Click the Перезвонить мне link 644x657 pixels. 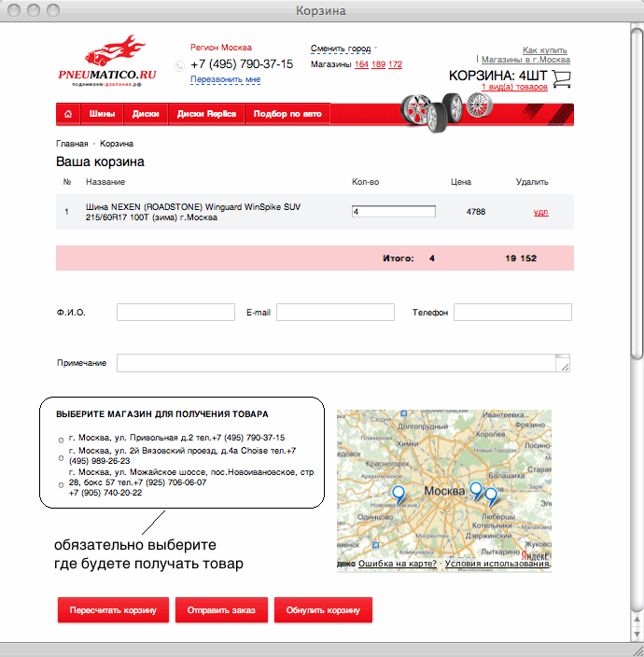tap(226, 79)
